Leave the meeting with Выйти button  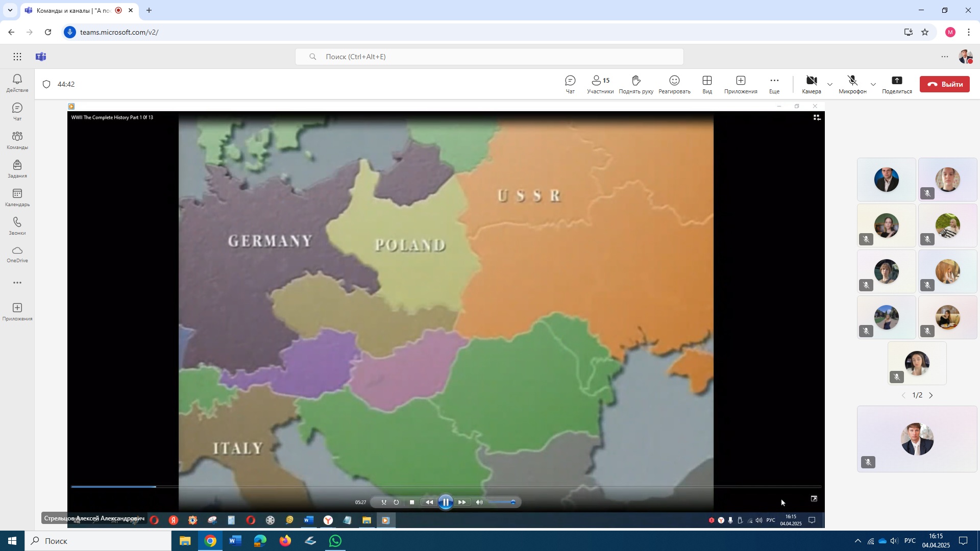tap(945, 84)
